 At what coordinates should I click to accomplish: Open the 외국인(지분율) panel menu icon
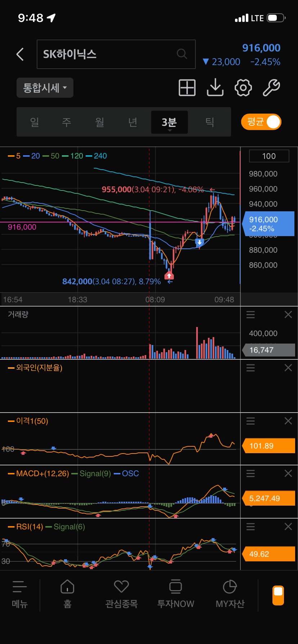point(250,368)
